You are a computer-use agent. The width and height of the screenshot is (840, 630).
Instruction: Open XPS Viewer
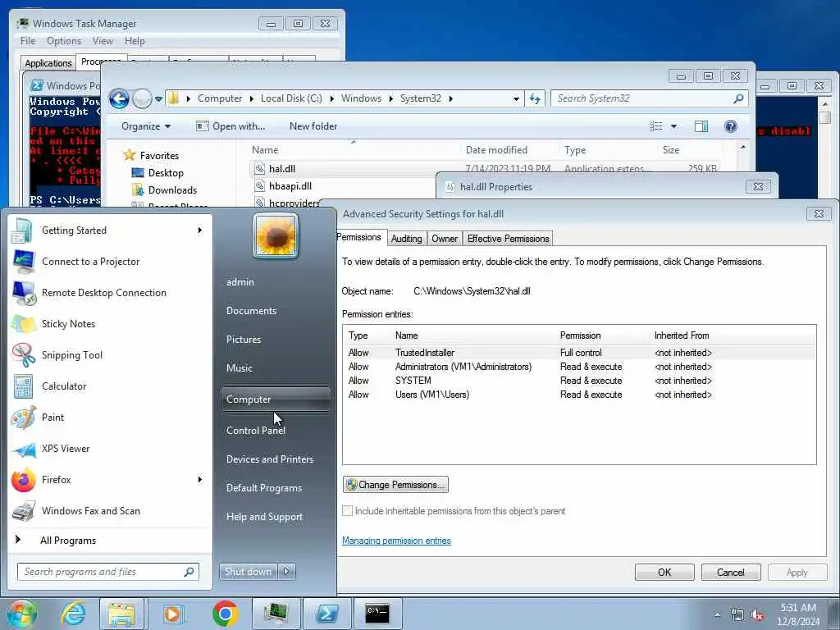pyautogui.click(x=110, y=449)
